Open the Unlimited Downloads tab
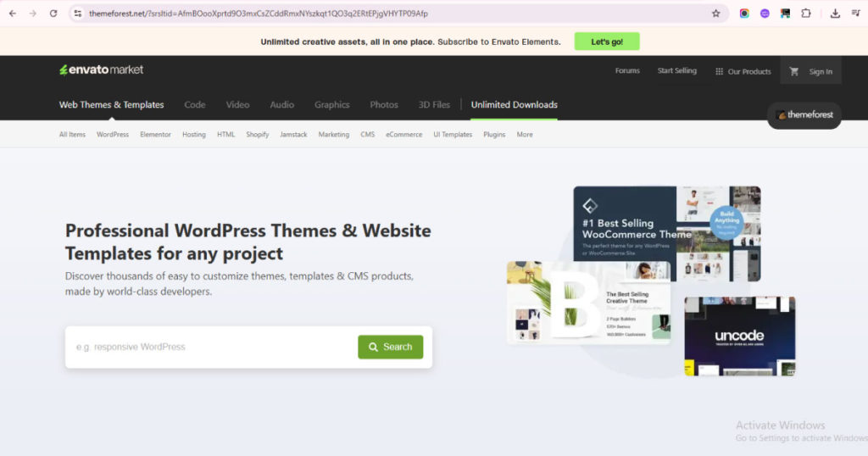Viewport: 868px width, 456px height. click(x=515, y=104)
